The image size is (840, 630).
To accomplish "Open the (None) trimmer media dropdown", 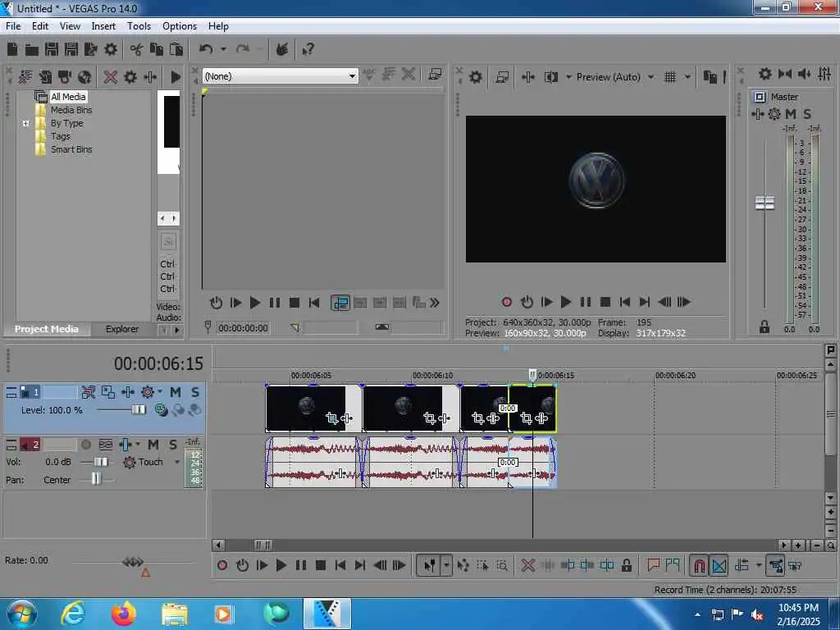I will click(352, 76).
